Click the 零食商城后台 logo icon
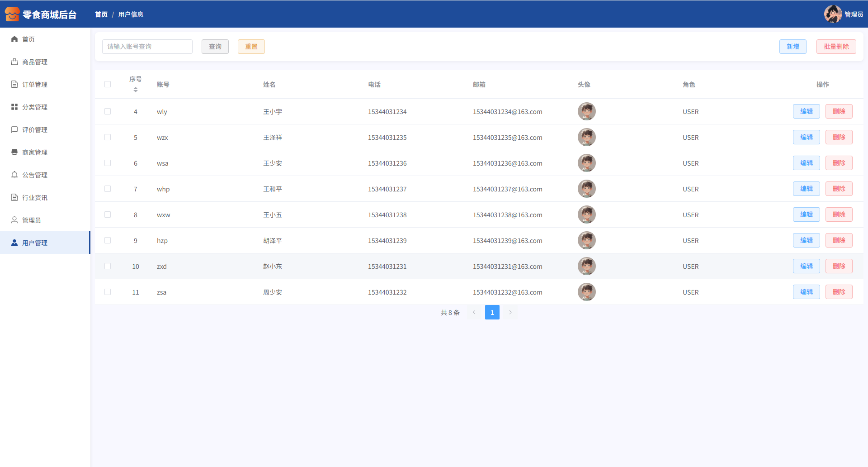Viewport: 868px width, 467px height. coord(12,14)
